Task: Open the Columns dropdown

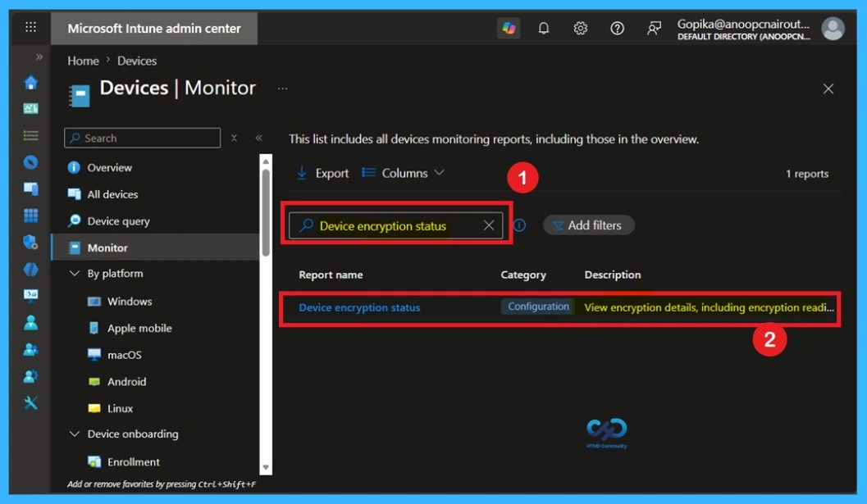Action: pyautogui.click(x=403, y=173)
